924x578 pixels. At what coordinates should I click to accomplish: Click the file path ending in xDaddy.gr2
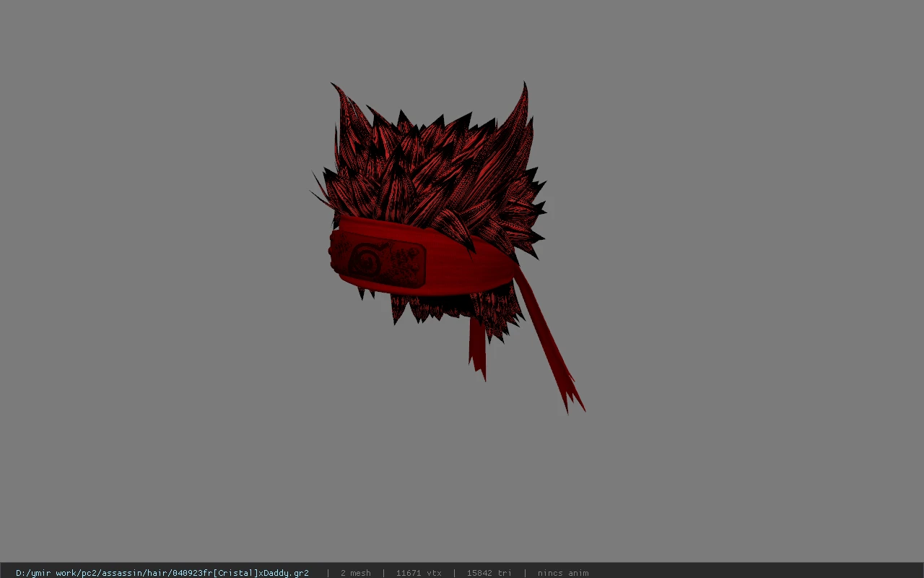click(x=162, y=573)
